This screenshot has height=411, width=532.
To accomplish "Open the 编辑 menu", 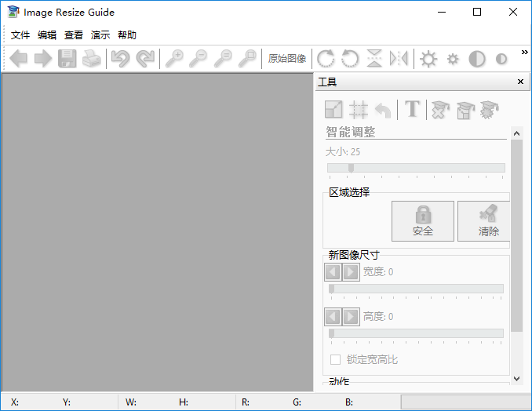I will pos(47,35).
